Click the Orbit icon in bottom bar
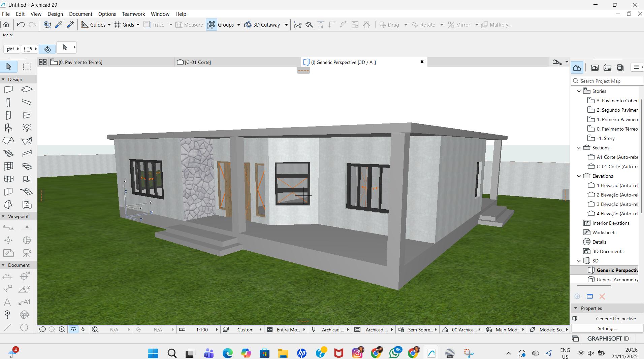Screen dimensions: 644x359 tap(73, 330)
